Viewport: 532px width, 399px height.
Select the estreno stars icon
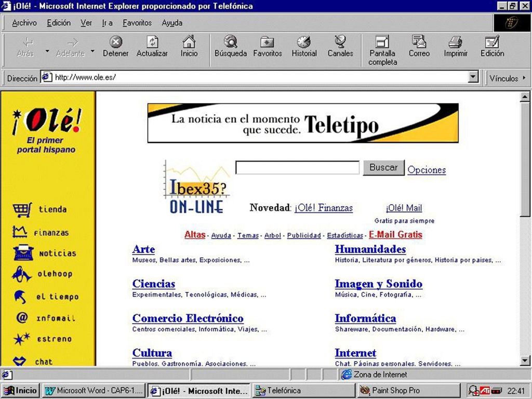point(22,338)
